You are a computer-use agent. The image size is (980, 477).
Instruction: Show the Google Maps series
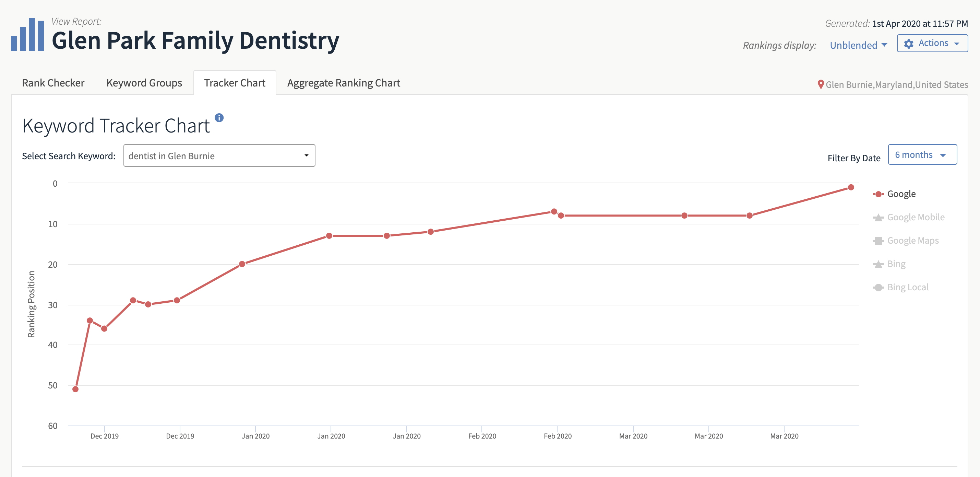pyautogui.click(x=913, y=241)
